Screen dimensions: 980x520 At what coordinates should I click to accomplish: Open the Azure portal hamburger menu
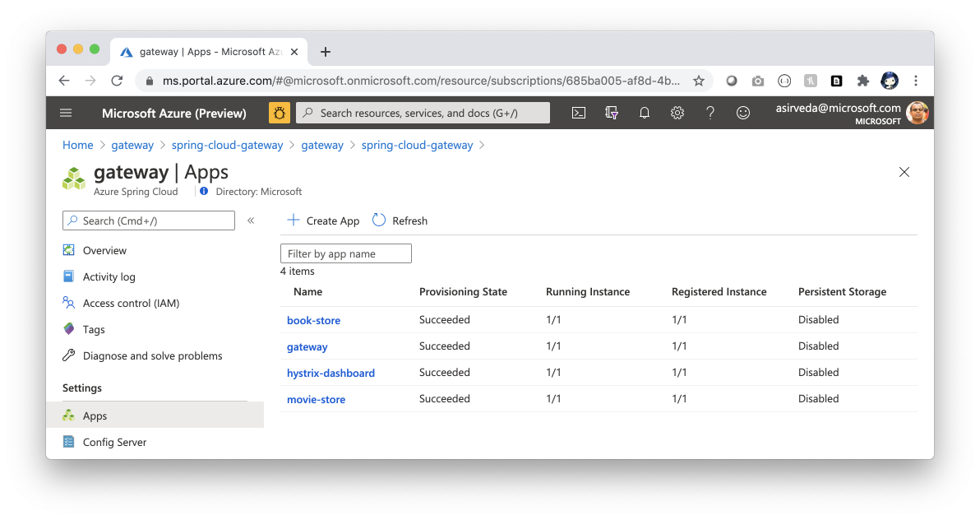tap(66, 114)
